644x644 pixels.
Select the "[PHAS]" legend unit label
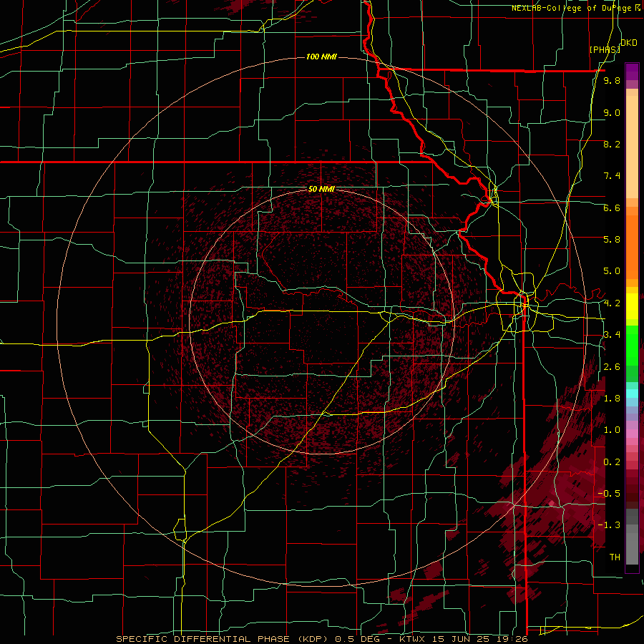pos(605,49)
